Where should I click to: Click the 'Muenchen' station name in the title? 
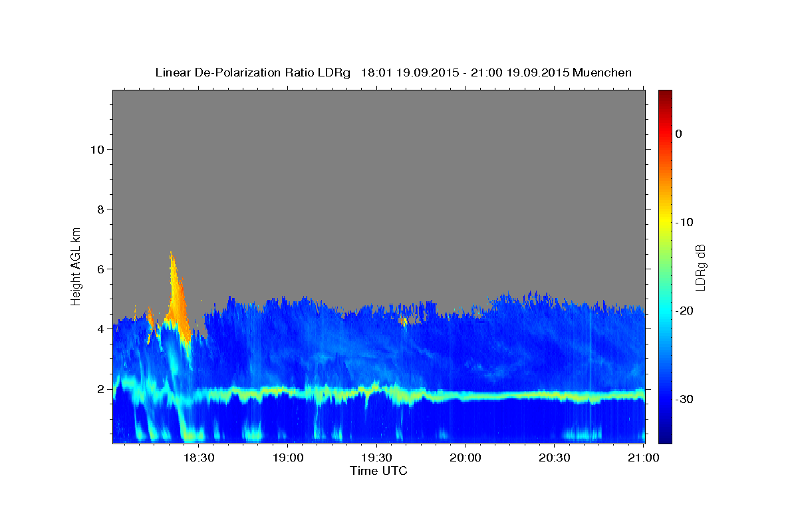[x=602, y=72]
